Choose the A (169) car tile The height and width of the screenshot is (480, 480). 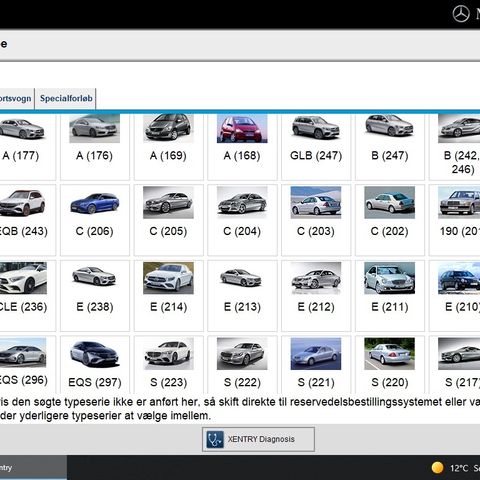(x=169, y=147)
